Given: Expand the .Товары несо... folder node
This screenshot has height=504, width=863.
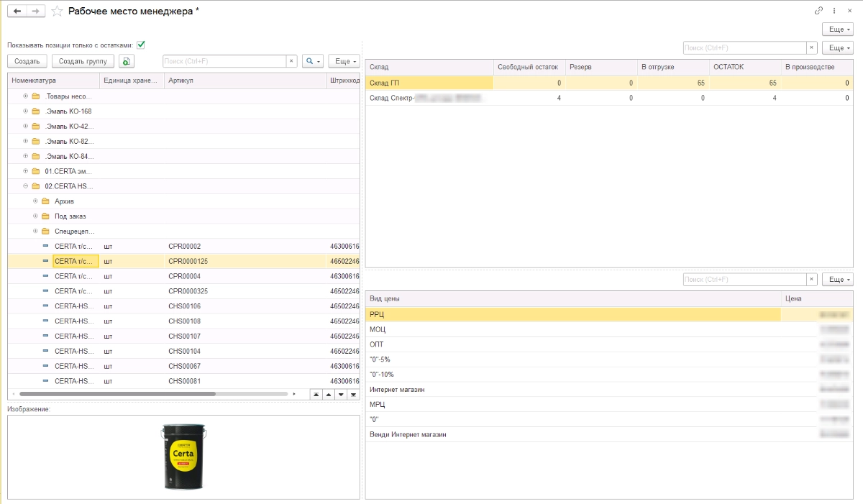Looking at the screenshot, I should click(x=26, y=96).
